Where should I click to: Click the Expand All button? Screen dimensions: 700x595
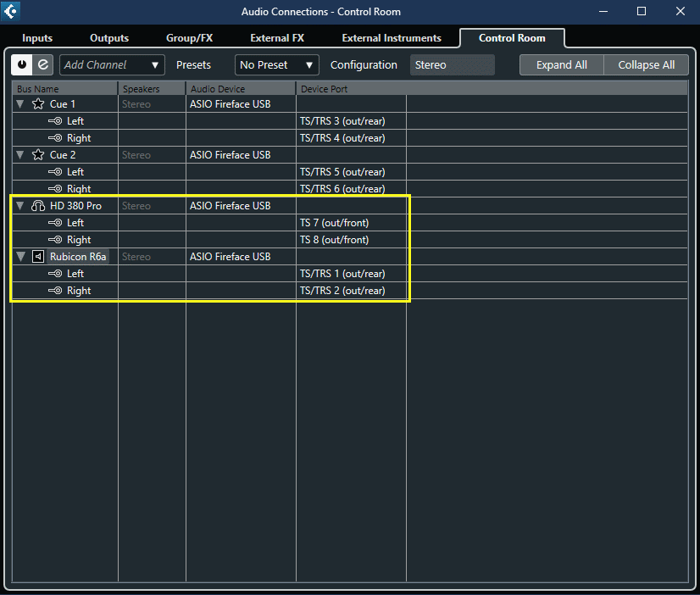[x=562, y=65]
